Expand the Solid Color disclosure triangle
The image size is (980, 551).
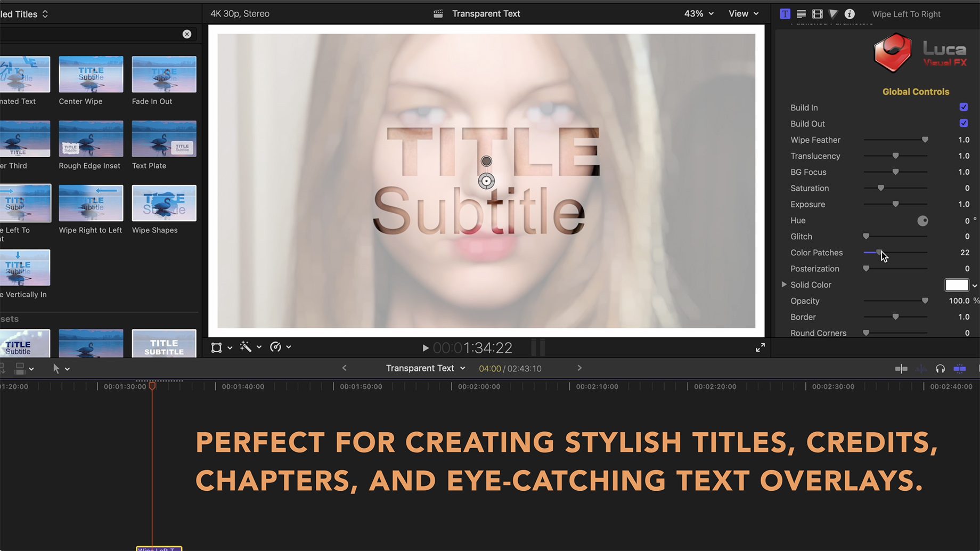783,285
